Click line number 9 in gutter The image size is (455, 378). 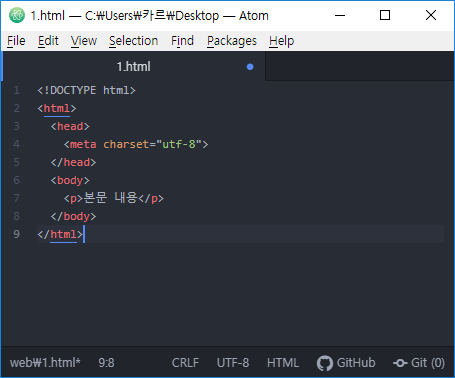[x=17, y=234]
